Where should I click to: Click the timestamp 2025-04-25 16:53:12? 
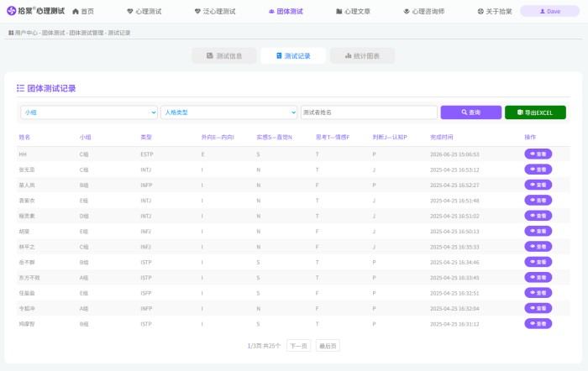click(x=454, y=170)
